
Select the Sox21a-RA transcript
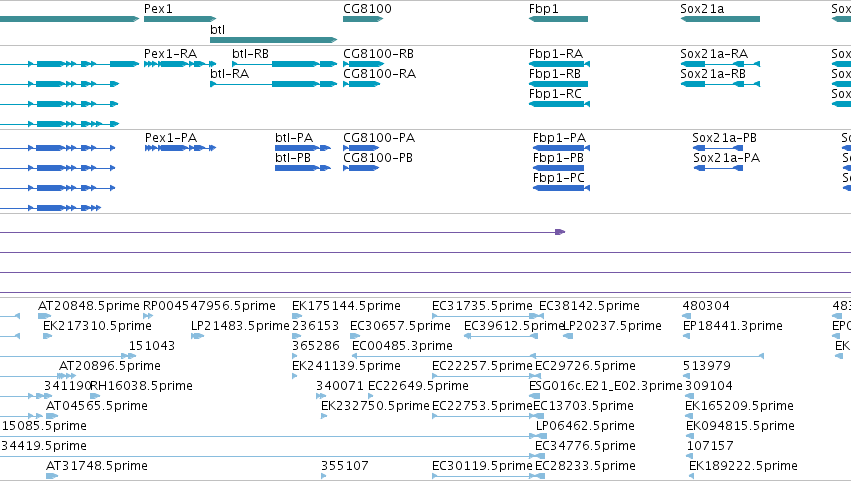pyautogui.click(x=720, y=64)
